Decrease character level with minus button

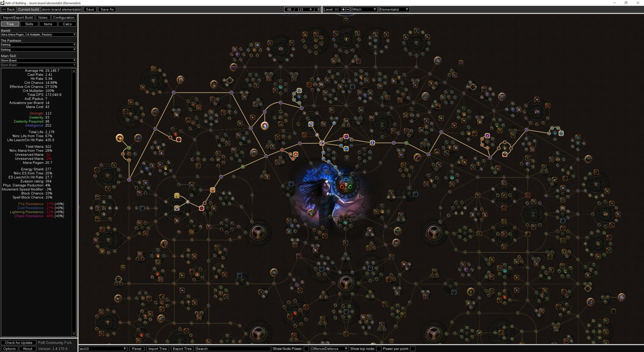click(348, 9)
